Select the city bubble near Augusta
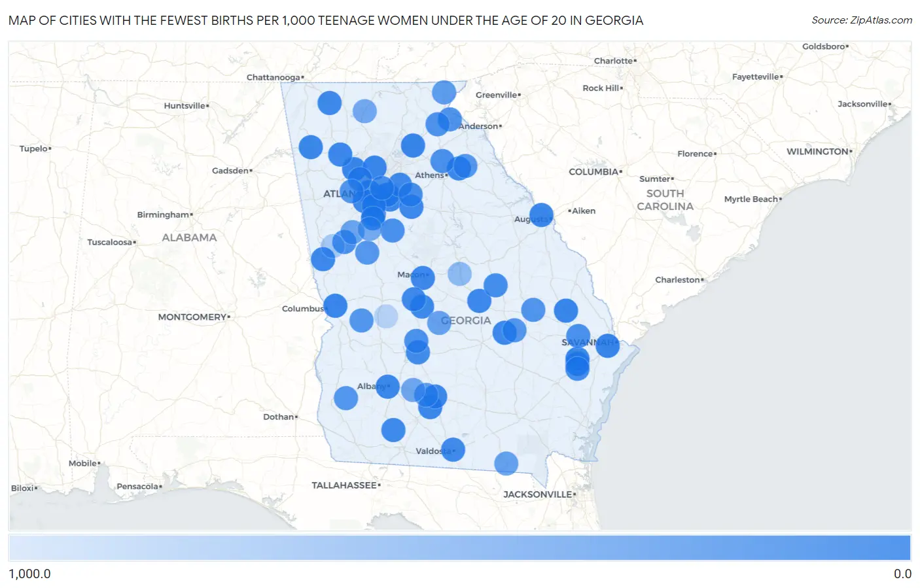Image resolution: width=920 pixels, height=588 pixels. pos(541,215)
